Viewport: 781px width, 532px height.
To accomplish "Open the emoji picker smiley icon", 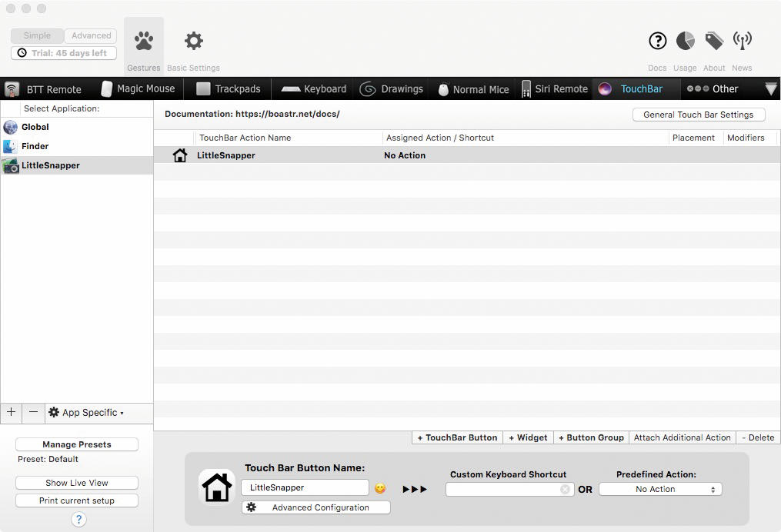I will click(380, 488).
